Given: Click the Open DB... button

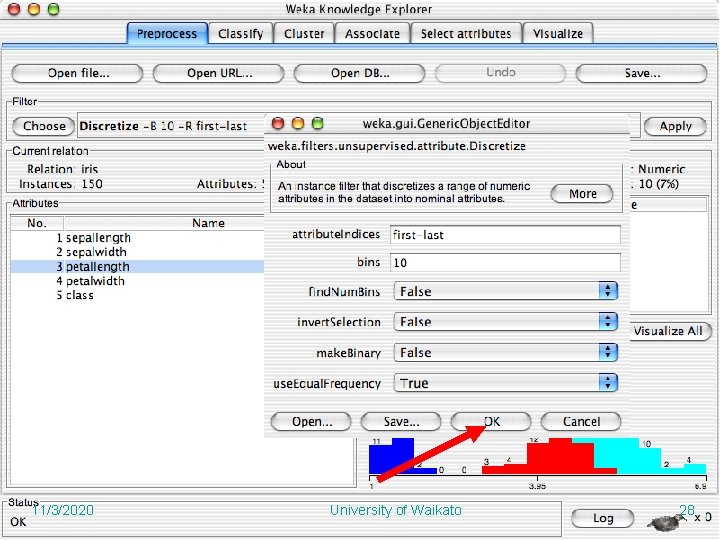Looking at the screenshot, I should tap(360, 73).
